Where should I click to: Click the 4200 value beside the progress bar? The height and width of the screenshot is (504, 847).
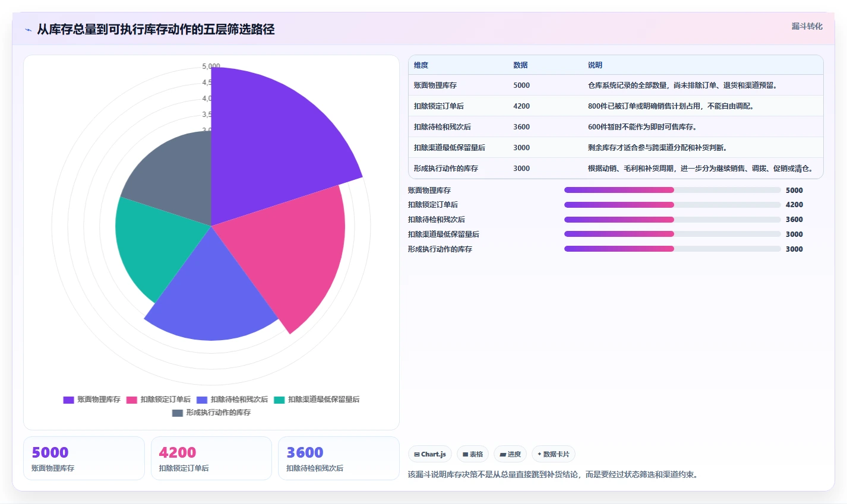tap(794, 205)
